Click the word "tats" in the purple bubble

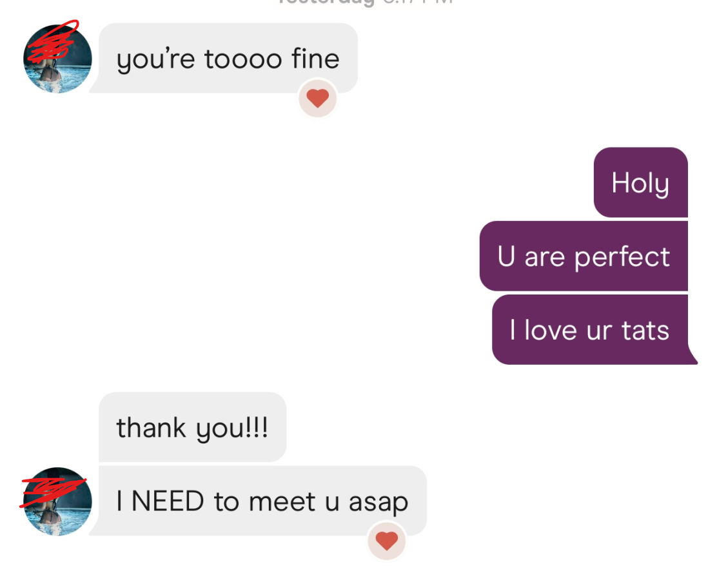[x=645, y=330]
